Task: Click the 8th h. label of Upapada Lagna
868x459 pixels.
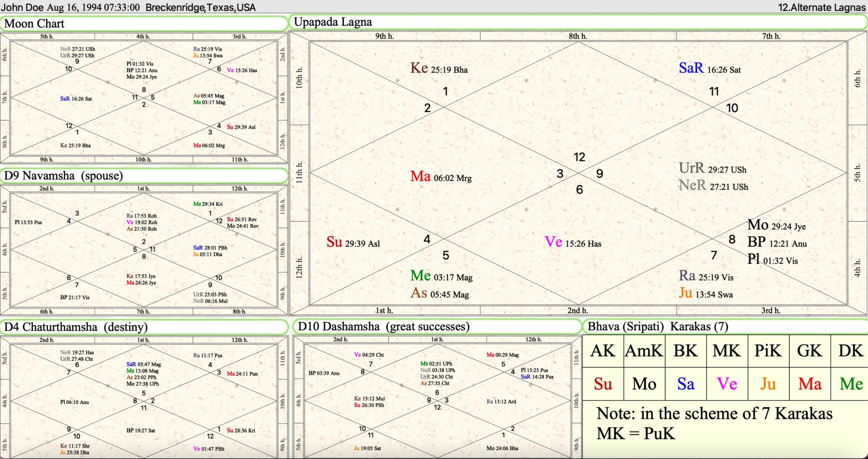Action: click(578, 36)
